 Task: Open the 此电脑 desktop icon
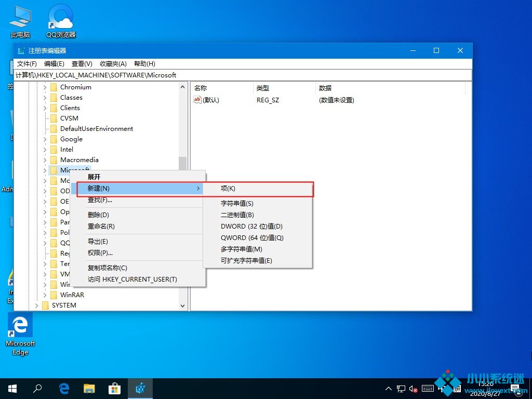(20, 21)
